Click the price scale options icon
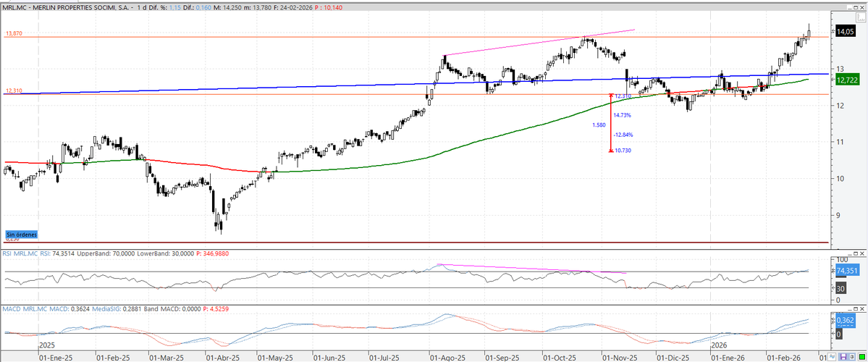This screenshot has width=868, height=362. [861, 17]
